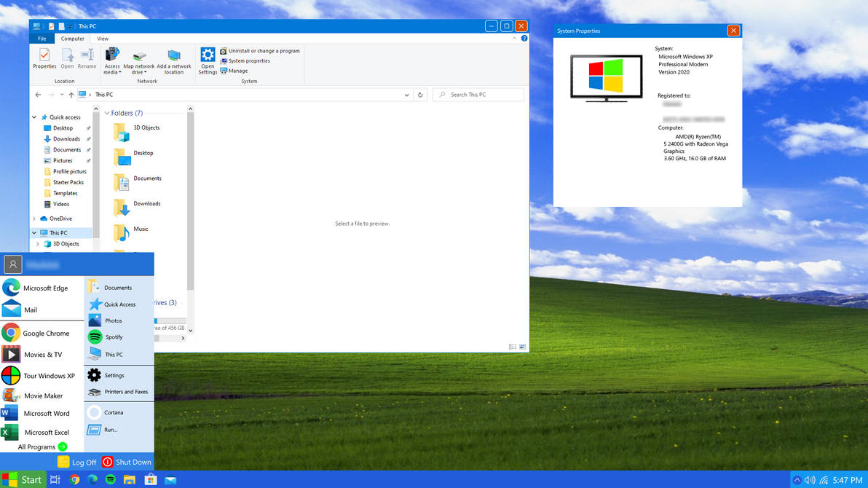The image size is (868, 488).
Task: Open Properties in the Computer ribbon
Action: pyautogui.click(x=44, y=59)
